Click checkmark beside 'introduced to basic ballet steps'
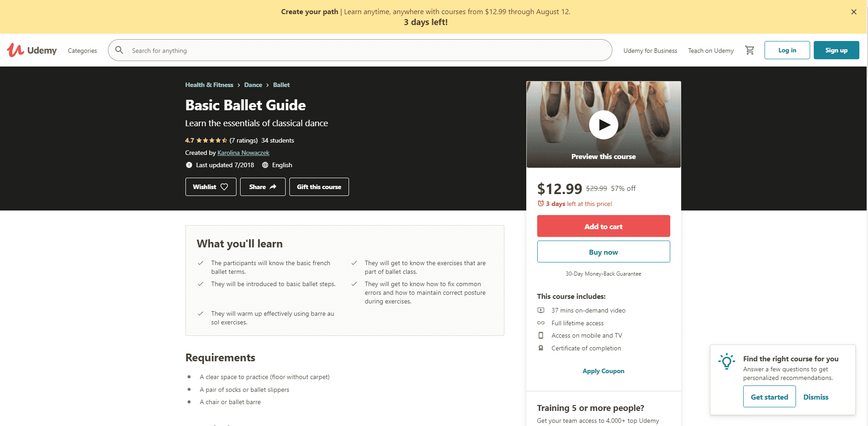This screenshot has height=426, width=868. coord(200,284)
